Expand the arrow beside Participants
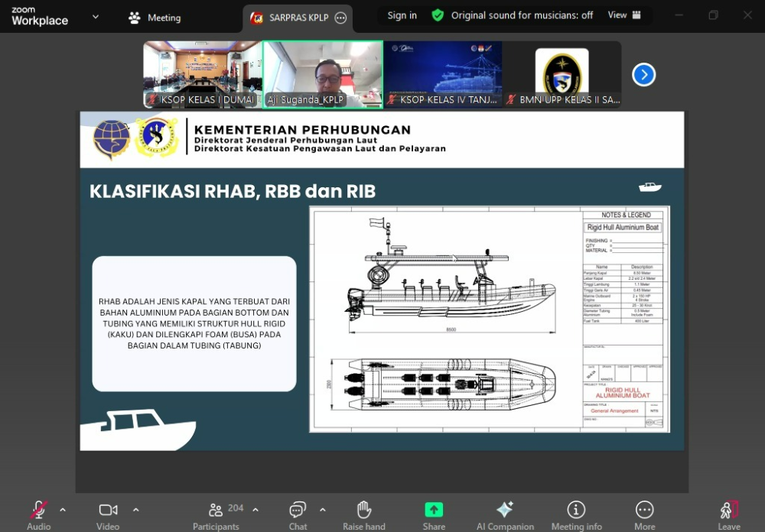765x532 pixels. pyautogui.click(x=256, y=510)
